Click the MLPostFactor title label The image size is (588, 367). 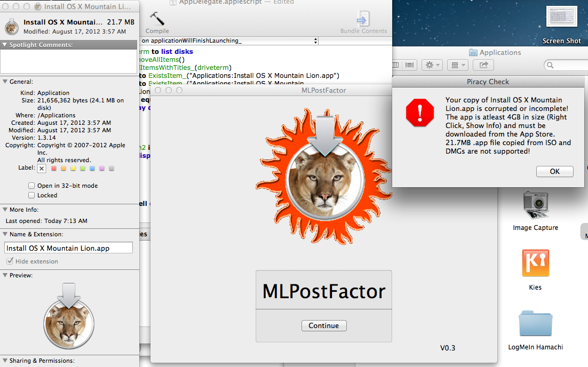pyautogui.click(x=324, y=291)
